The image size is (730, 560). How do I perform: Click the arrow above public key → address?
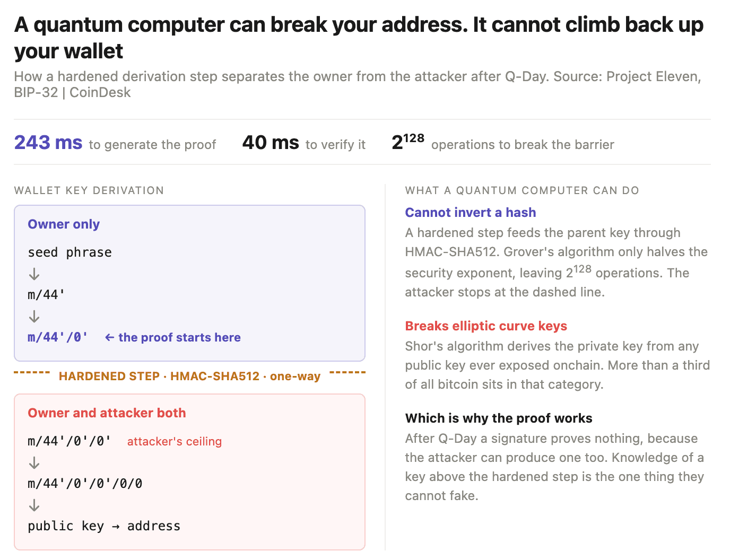pos(34,505)
